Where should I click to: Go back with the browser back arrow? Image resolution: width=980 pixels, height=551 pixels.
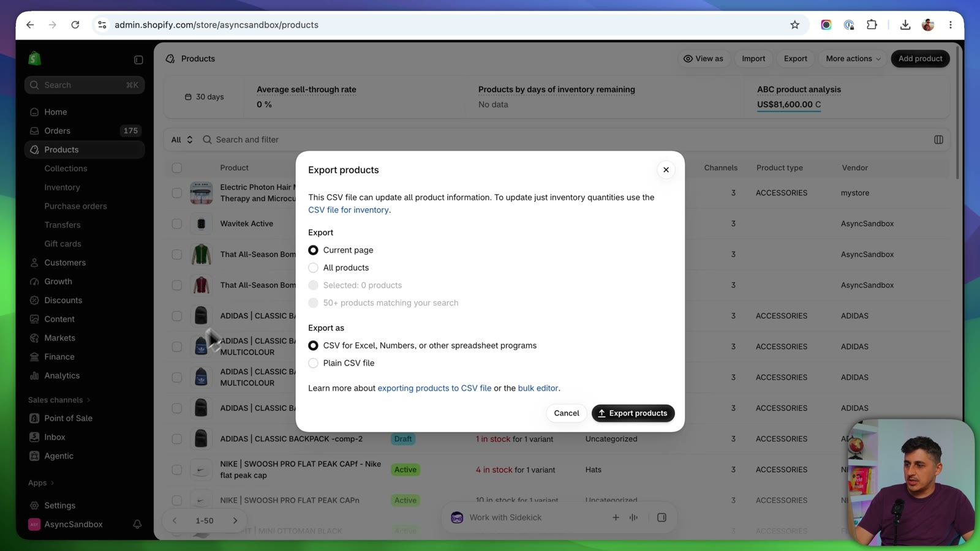(x=30, y=25)
